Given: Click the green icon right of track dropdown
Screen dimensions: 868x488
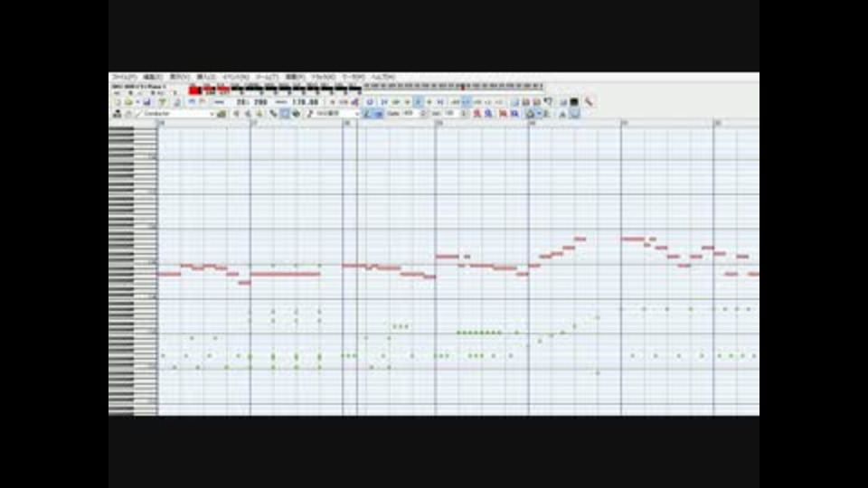Looking at the screenshot, I should coord(222,114).
